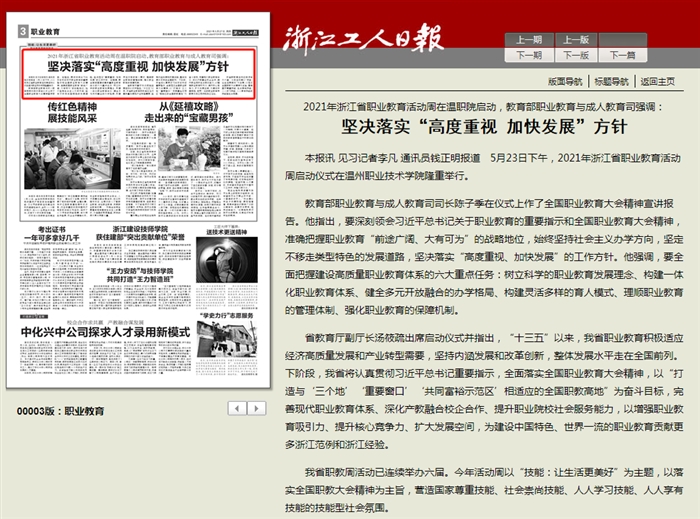The width and height of the screenshot is (700, 519).
Task: Click workshop photo in 传红色精神 article
Action: [72, 159]
